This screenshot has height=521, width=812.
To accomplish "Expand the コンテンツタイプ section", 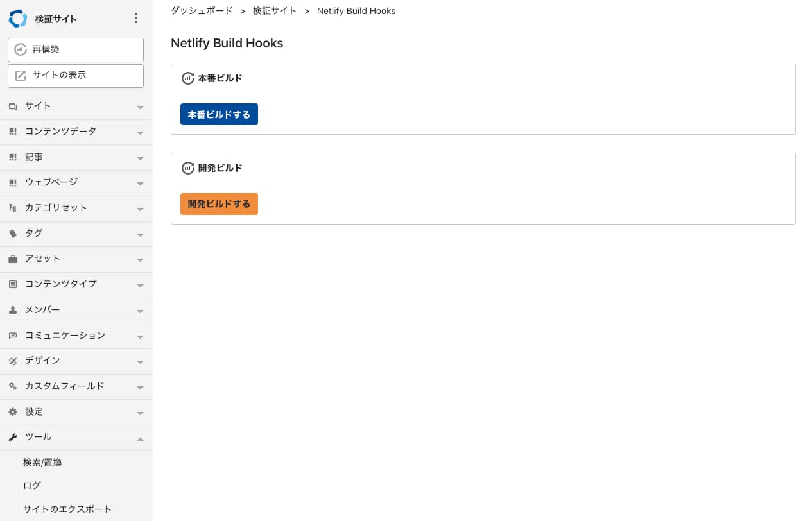I will tap(139, 285).
